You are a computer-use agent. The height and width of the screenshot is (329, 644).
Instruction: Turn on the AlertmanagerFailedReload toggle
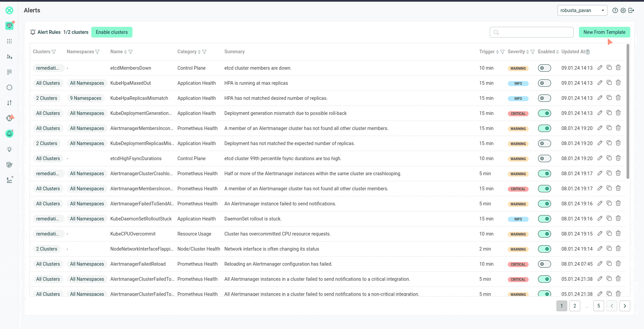[x=544, y=264]
